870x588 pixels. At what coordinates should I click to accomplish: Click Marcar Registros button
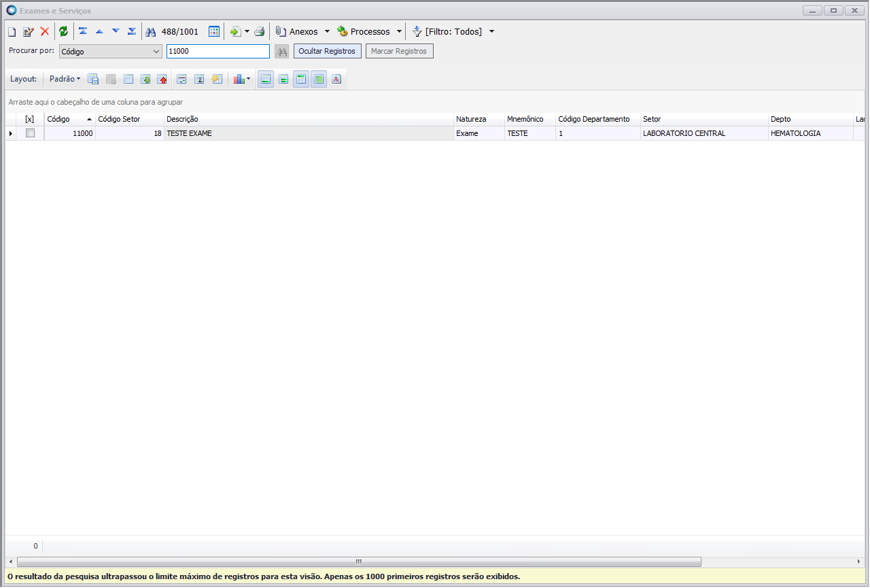399,51
